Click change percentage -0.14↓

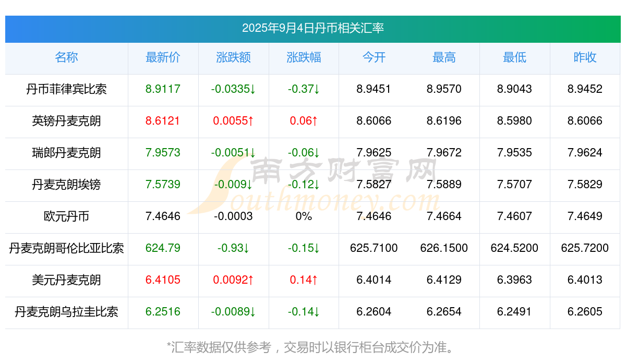[304, 312]
